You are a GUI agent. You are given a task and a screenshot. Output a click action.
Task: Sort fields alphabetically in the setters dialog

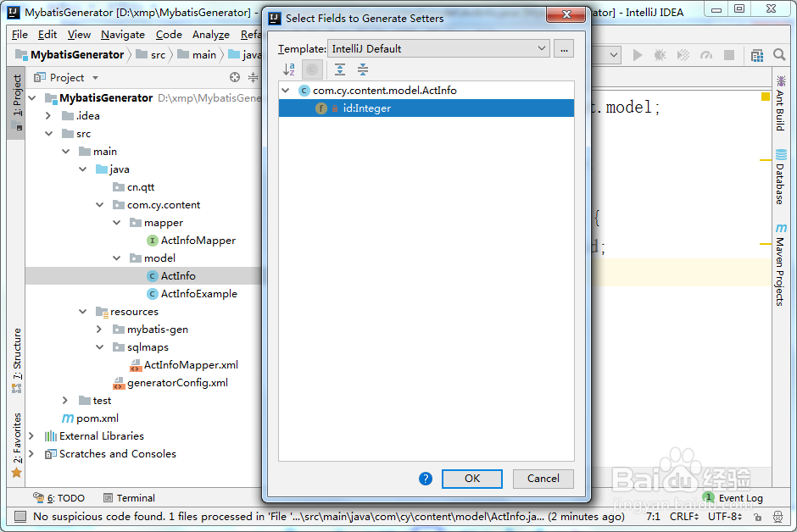tap(289, 69)
